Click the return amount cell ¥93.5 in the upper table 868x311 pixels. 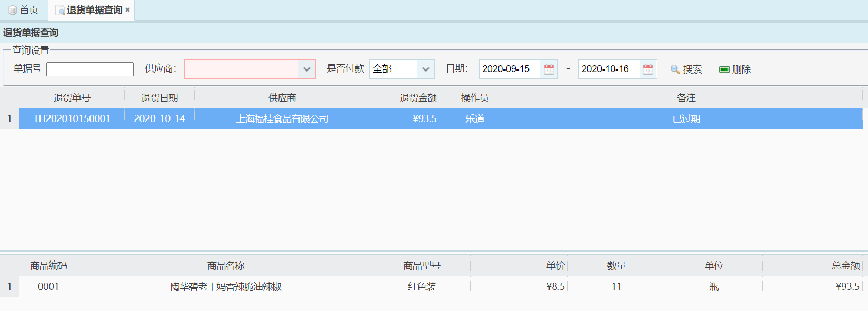click(x=405, y=119)
